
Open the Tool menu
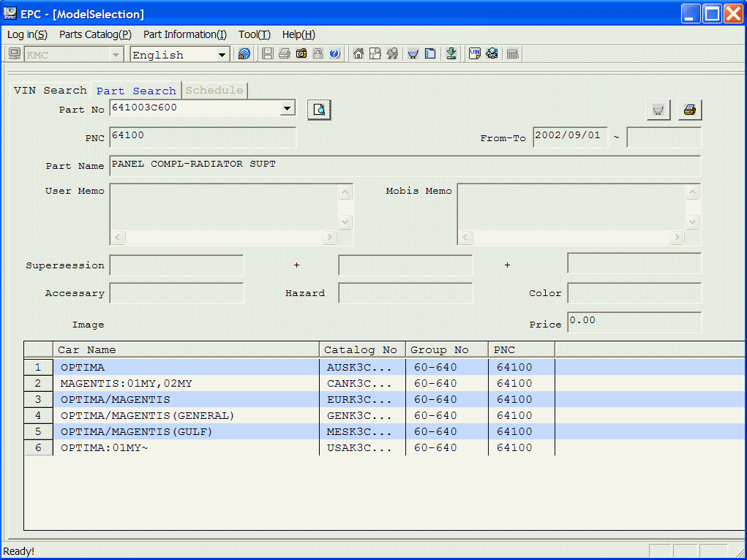click(x=255, y=34)
